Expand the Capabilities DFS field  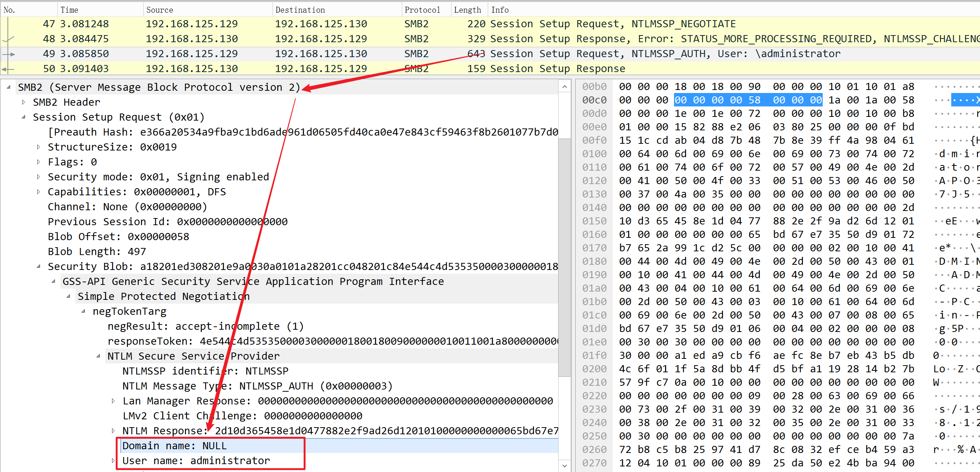pyautogui.click(x=38, y=192)
